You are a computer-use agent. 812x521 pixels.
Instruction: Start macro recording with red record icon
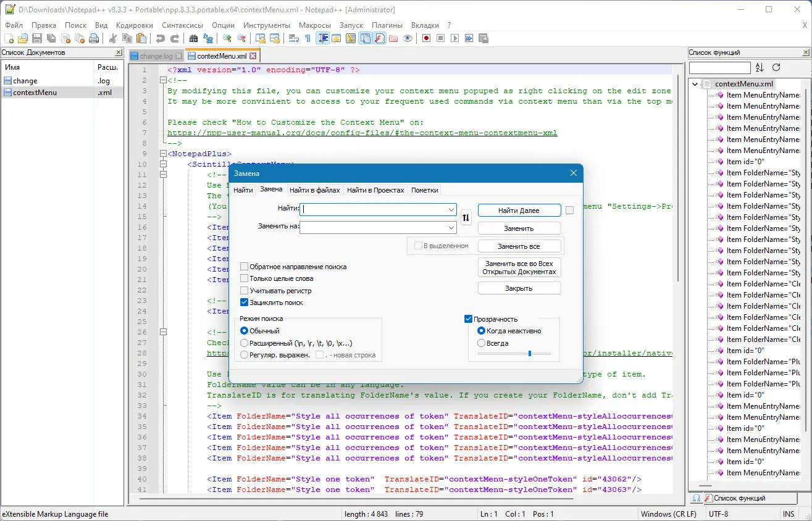pyautogui.click(x=426, y=38)
